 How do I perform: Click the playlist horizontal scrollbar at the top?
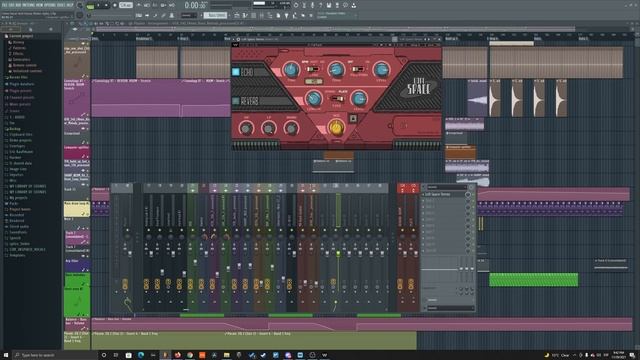pos(335,29)
